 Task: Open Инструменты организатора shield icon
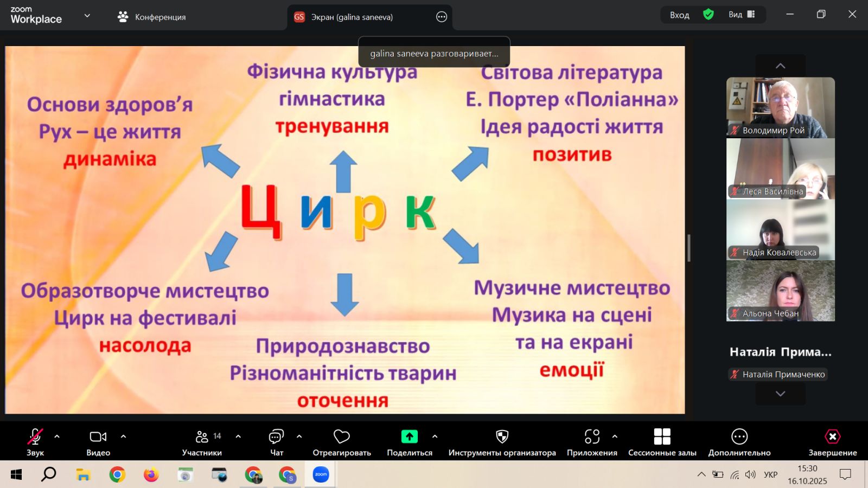pos(502,437)
